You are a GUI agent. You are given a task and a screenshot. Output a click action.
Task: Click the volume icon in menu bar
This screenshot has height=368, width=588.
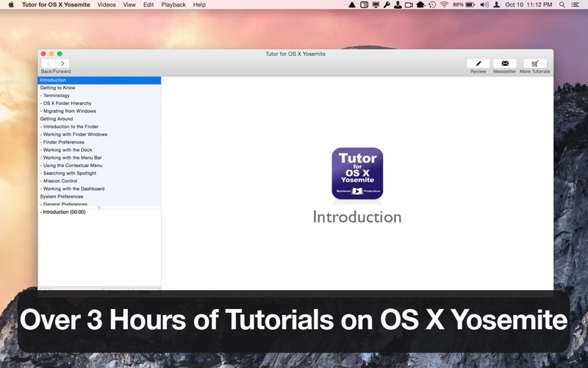click(x=484, y=4)
